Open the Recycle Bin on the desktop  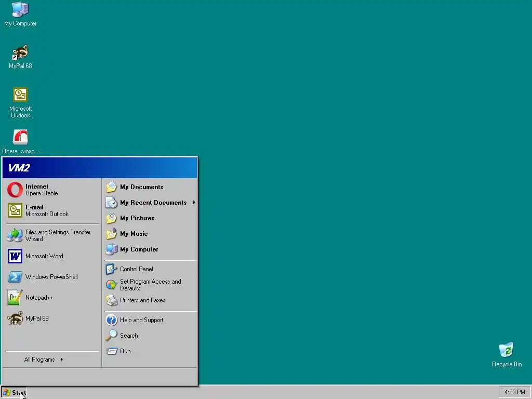(x=507, y=355)
